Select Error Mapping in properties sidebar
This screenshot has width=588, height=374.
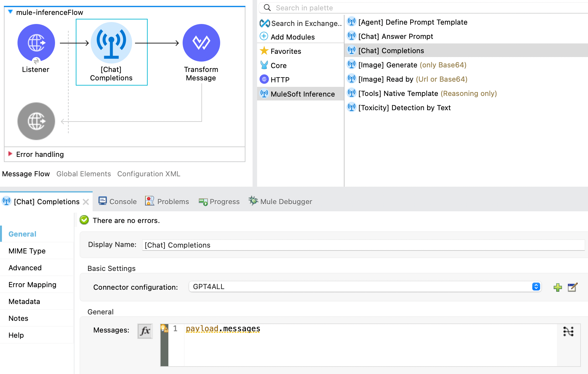(x=37, y=285)
